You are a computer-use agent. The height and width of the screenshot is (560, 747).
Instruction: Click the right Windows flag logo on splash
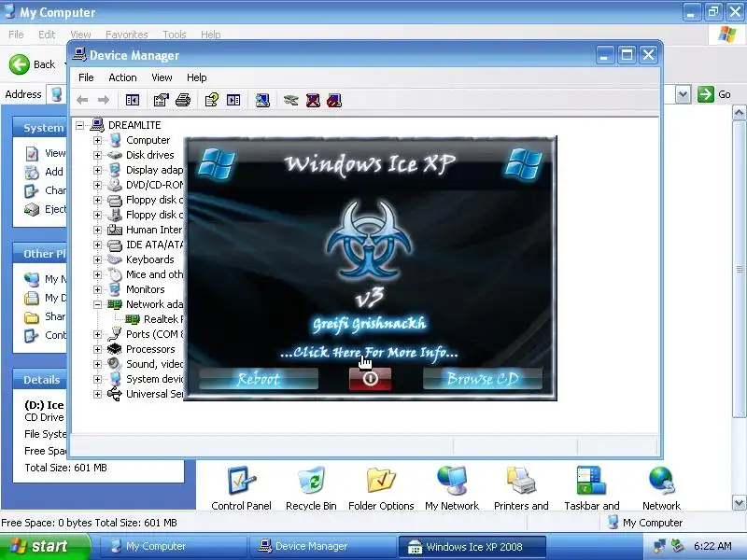(524, 163)
